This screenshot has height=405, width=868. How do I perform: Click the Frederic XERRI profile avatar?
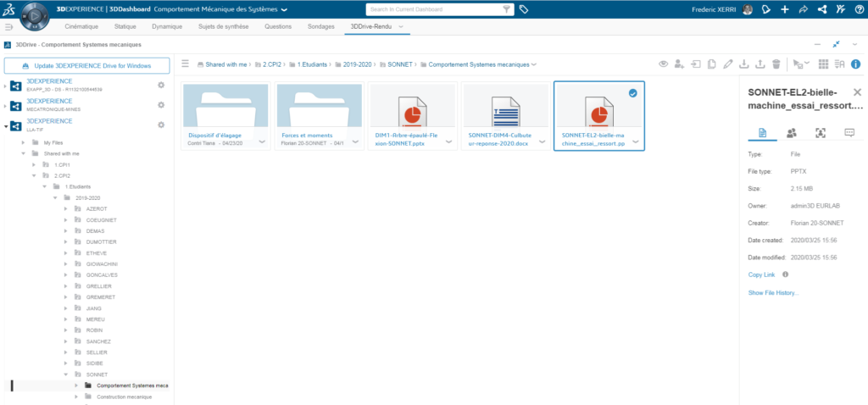point(748,9)
